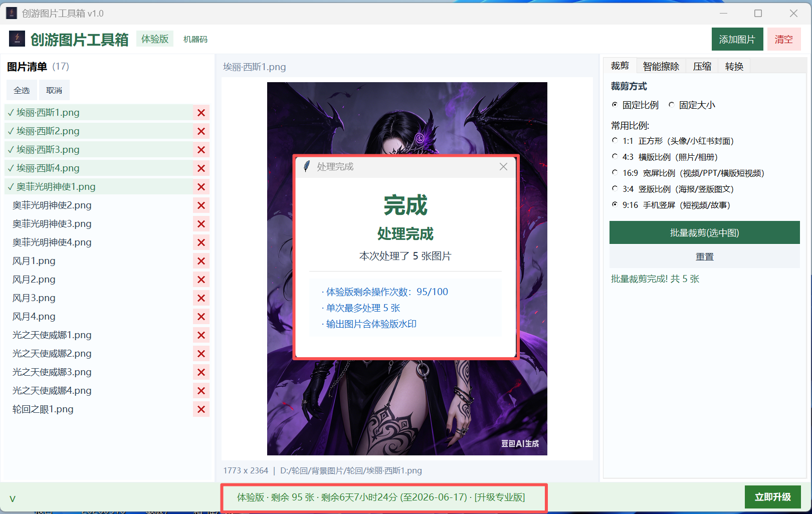Delete 奥菲光明神使3.png using red X
This screenshot has width=812, height=514.
pyautogui.click(x=201, y=224)
